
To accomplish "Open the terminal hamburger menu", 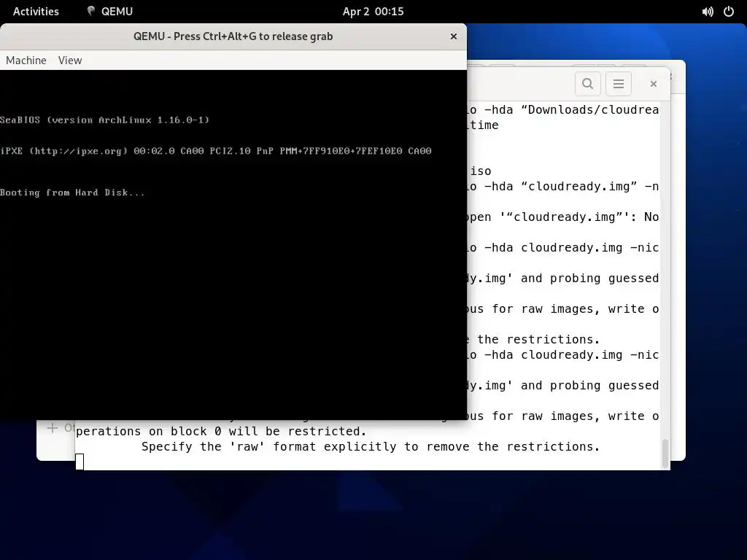I will point(619,84).
